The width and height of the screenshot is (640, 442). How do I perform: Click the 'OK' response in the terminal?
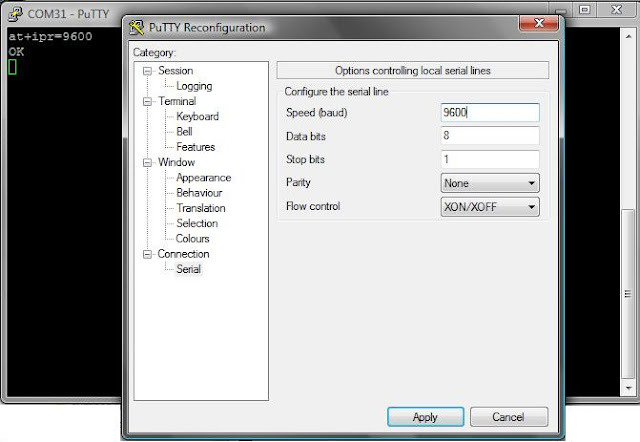(16, 51)
